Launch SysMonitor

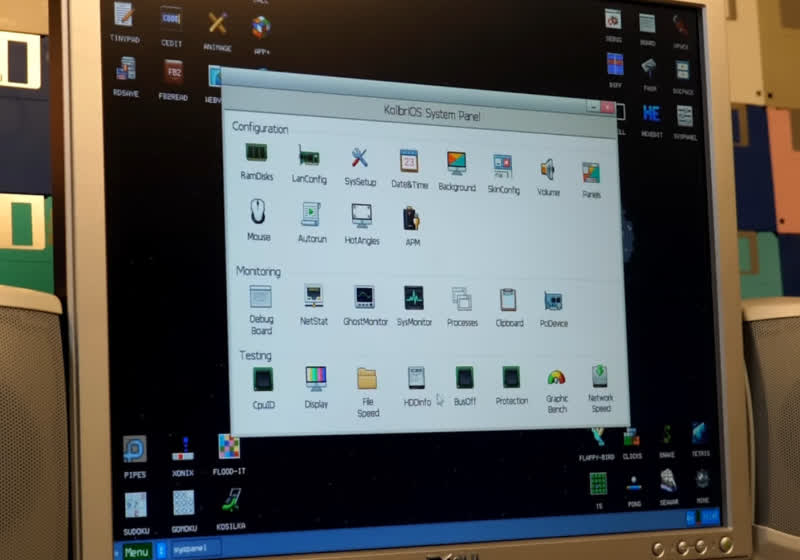coord(414,306)
